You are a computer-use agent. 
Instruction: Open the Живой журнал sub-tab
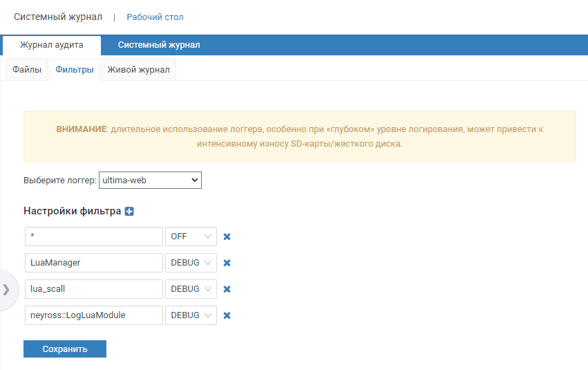point(139,70)
